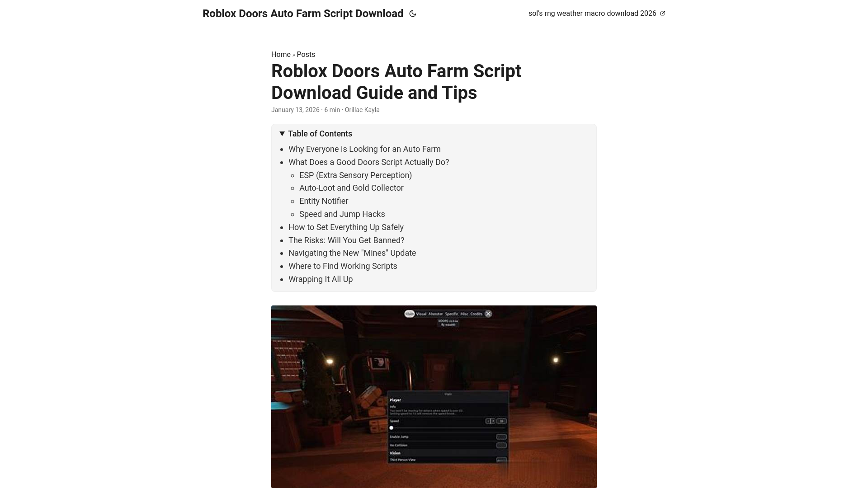This screenshot has height=488, width=868.
Task: Click external link icon beside sol's rng
Action: (x=663, y=14)
